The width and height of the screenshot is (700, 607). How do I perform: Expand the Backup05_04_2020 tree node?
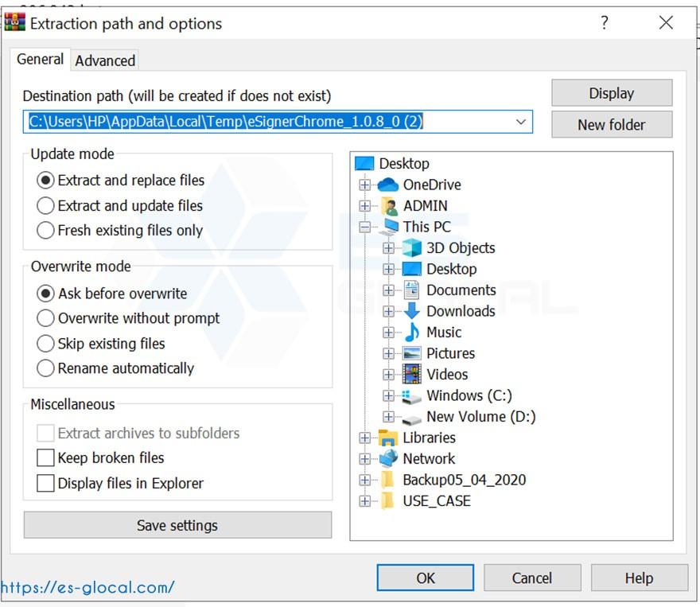coord(365,481)
